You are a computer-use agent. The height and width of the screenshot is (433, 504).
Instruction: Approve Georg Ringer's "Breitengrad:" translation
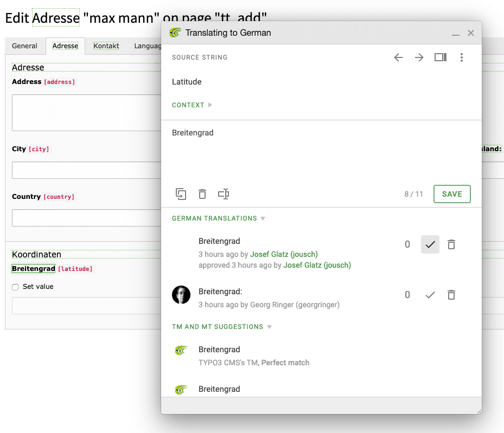pos(430,295)
